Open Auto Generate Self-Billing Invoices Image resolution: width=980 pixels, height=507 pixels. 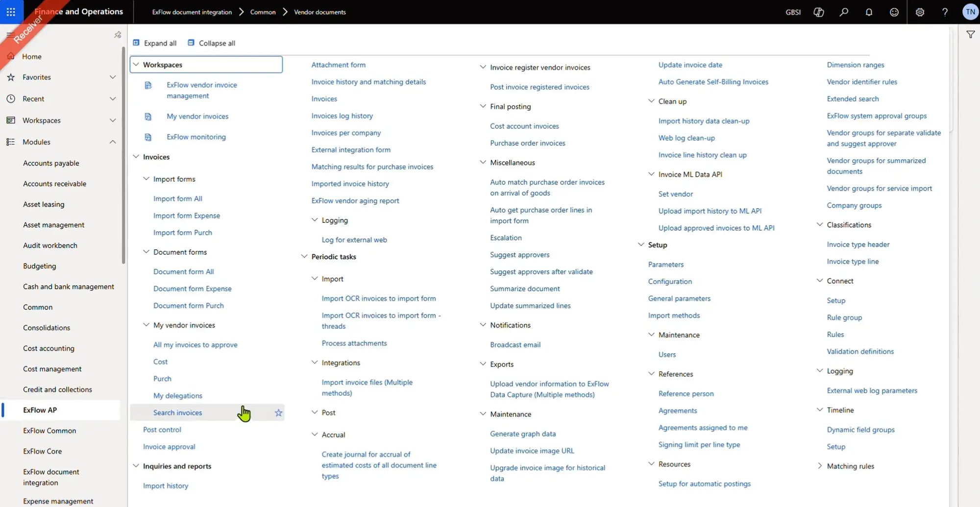point(713,82)
